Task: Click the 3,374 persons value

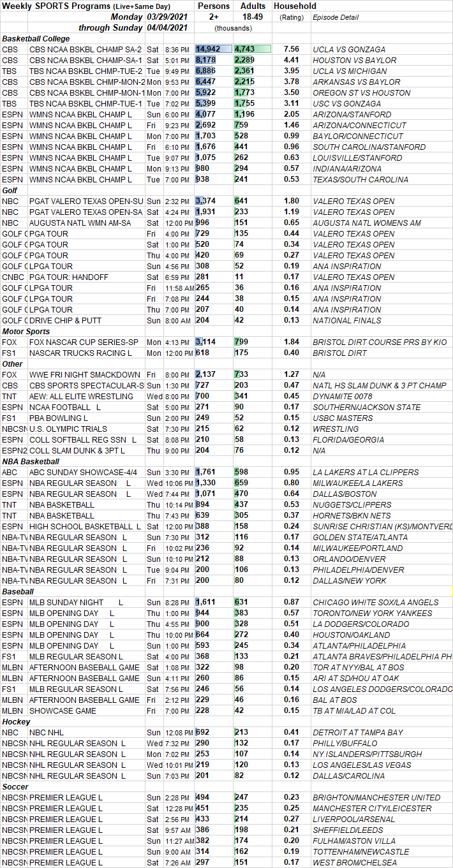Action: [205, 201]
